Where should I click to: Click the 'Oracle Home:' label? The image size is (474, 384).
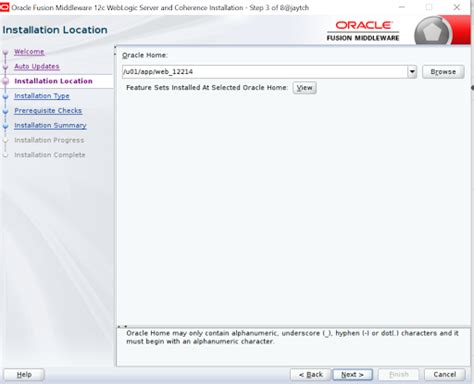(145, 55)
